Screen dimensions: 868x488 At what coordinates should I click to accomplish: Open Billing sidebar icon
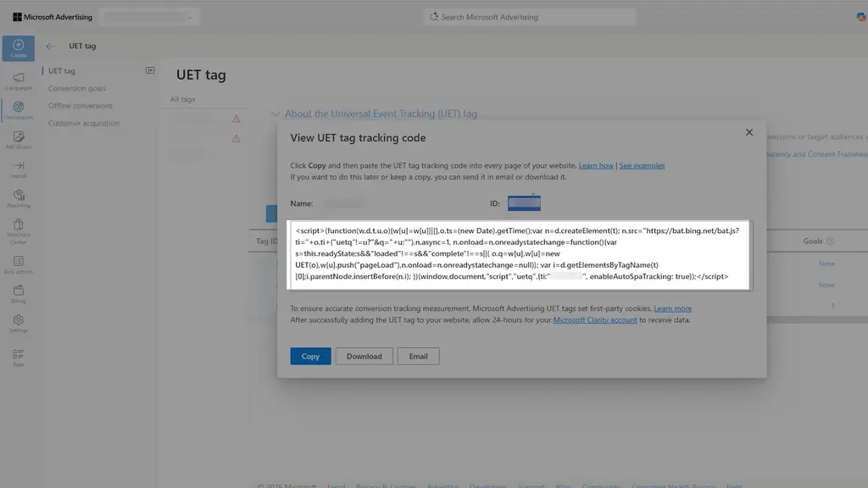19,294
